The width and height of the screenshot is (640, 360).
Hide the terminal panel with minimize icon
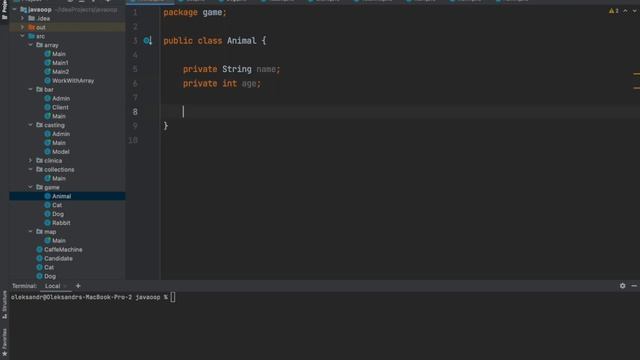coord(634,286)
